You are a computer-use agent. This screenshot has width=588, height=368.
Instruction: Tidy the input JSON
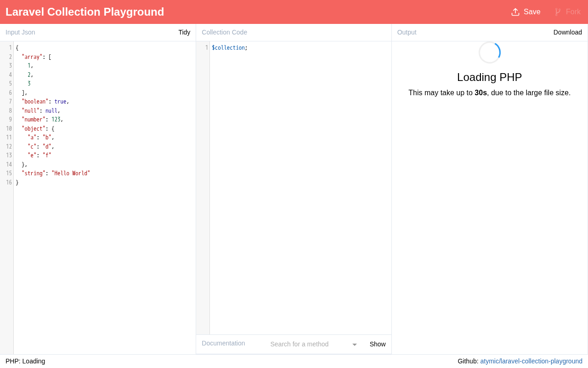point(184,32)
